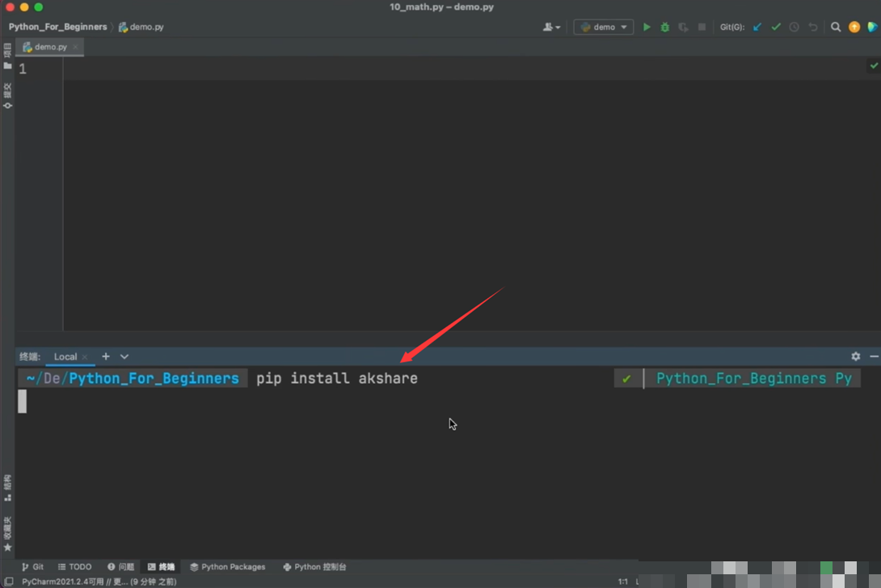Open Search Everywhere magnifier

click(836, 27)
